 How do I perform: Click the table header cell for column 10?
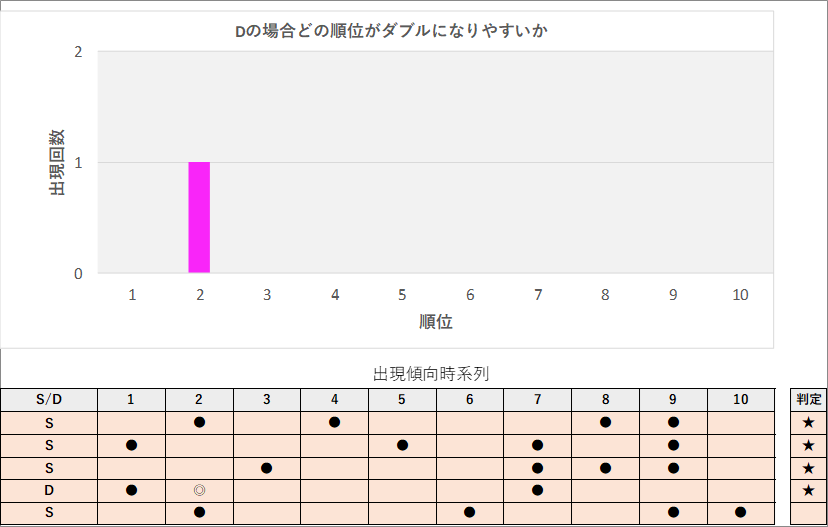(x=740, y=399)
